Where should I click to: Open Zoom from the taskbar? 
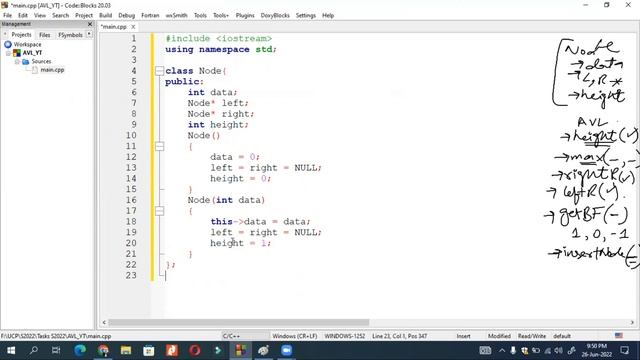pyautogui.click(x=287, y=350)
